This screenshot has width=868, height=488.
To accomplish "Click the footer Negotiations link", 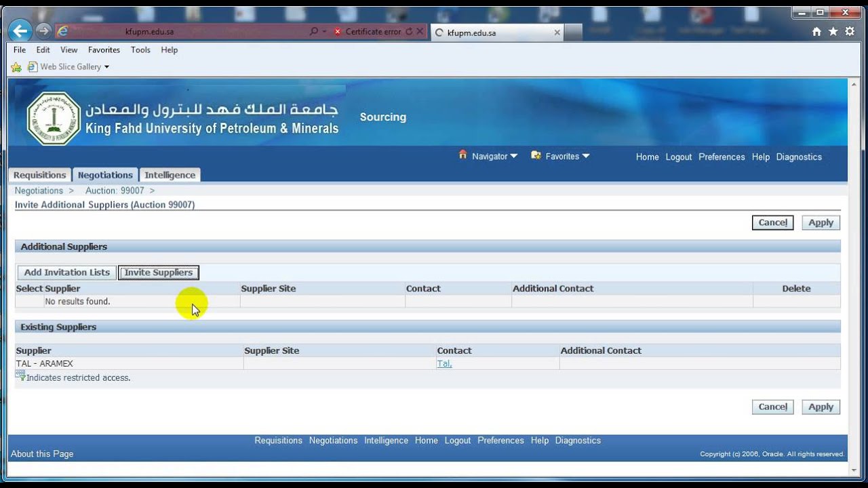I will (333, 441).
